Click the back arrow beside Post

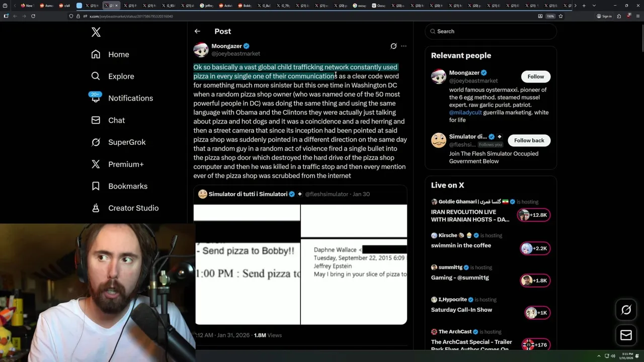[x=197, y=31]
